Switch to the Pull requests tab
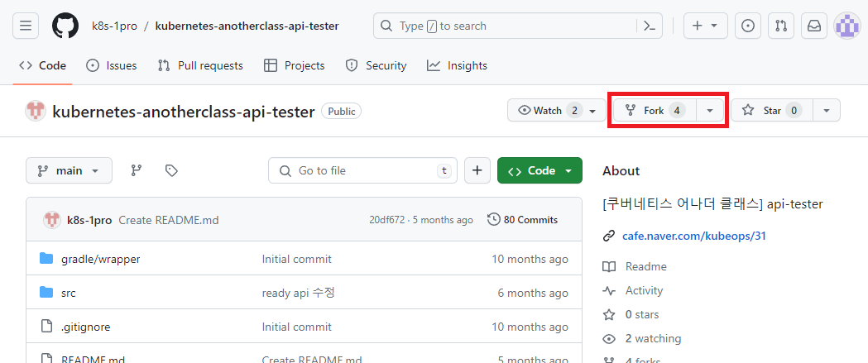This screenshot has width=868, height=363. click(x=200, y=66)
